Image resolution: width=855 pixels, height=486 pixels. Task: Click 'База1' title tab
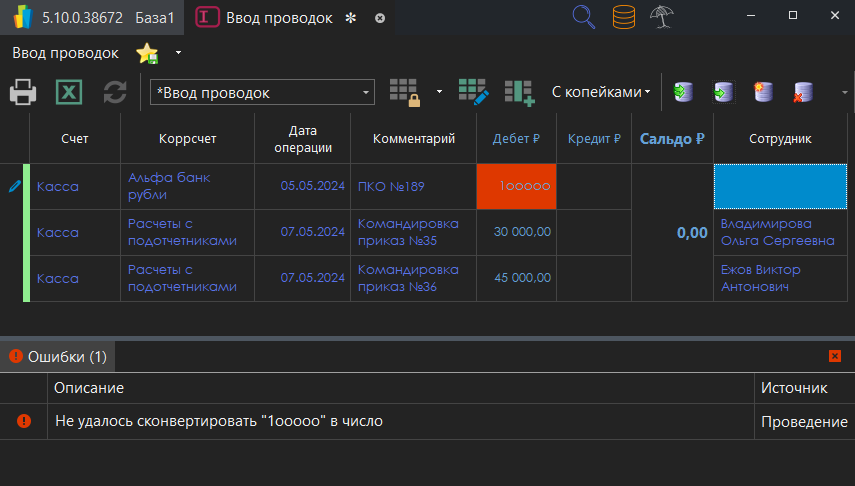pyautogui.click(x=155, y=17)
